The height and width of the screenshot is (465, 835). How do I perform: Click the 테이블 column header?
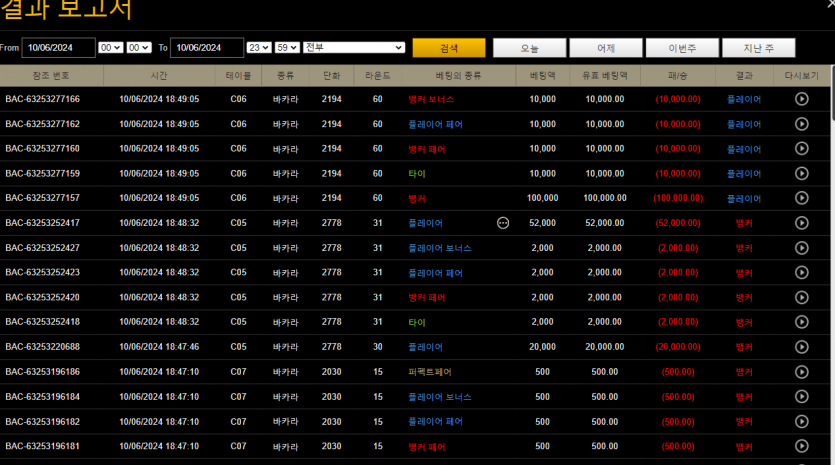tap(238, 76)
